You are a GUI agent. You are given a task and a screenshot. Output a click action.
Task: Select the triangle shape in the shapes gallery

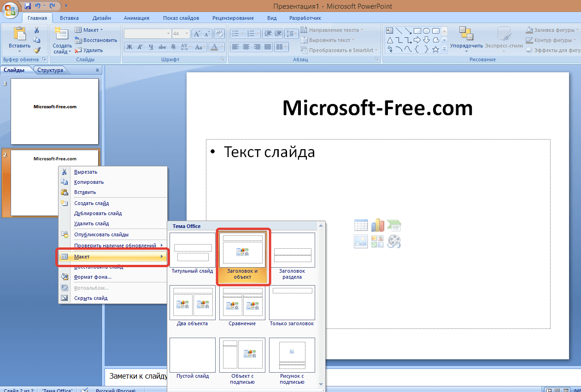tap(390, 40)
